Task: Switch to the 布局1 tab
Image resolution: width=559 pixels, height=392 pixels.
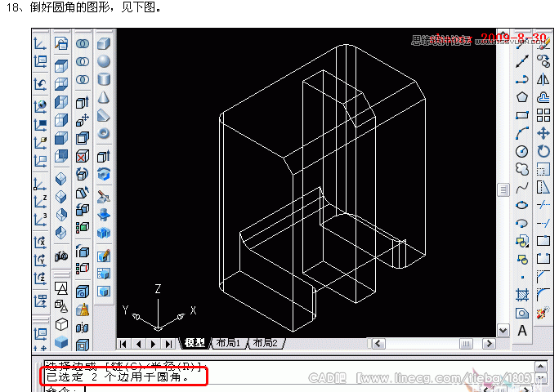Action: tap(228, 343)
